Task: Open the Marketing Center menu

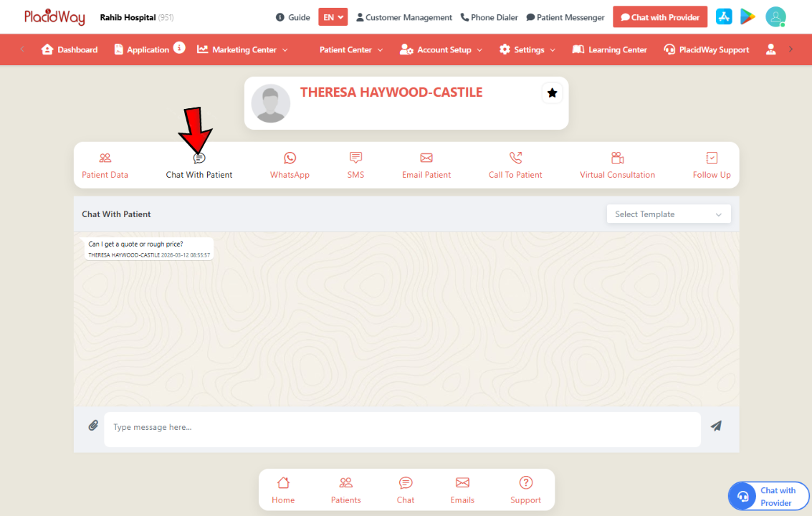Action: (242, 49)
